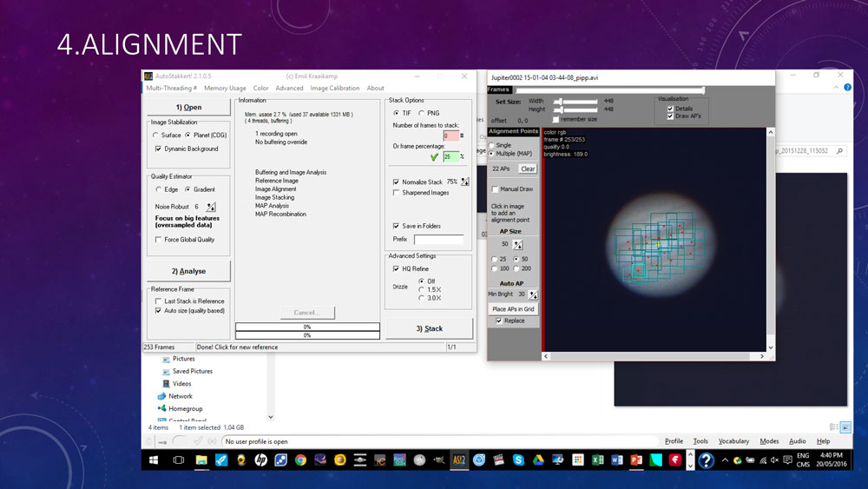Toggle Dynamic Background checkbox

pyautogui.click(x=158, y=149)
